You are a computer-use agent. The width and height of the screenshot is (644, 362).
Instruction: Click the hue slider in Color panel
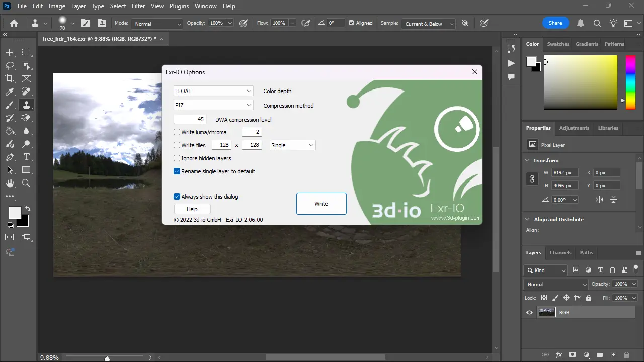click(x=630, y=82)
